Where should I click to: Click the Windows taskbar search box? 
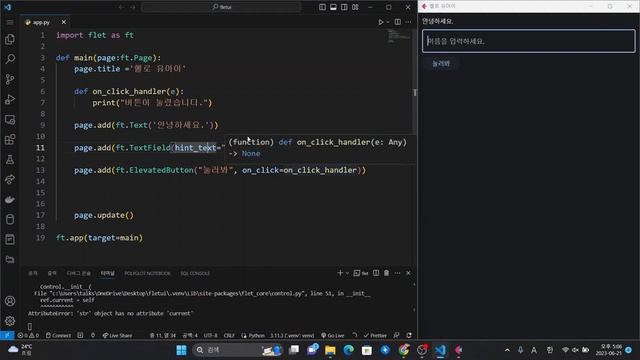point(237,350)
